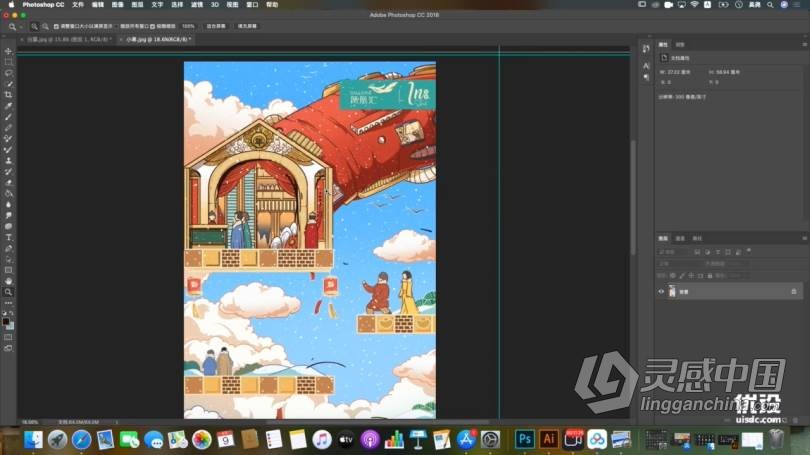The width and height of the screenshot is (810, 455).
Task: Select the Zoom tool in toolbox
Action: coord(8,292)
